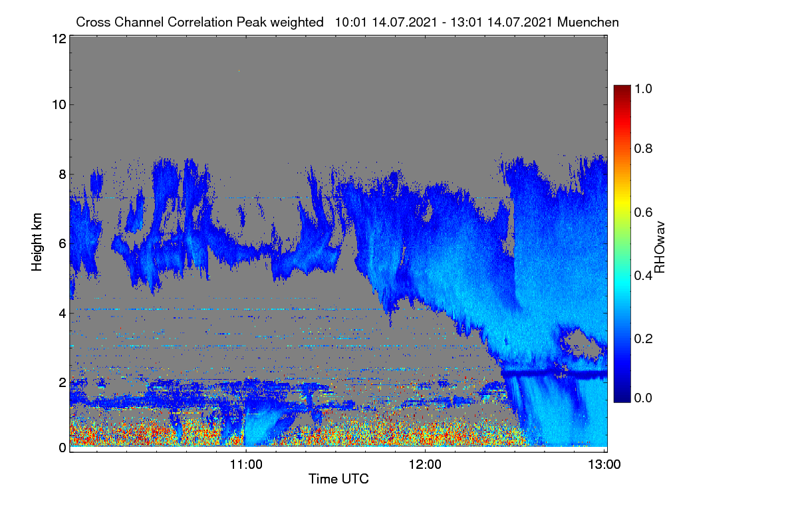Select the end time '13:01 14.07.2021' in title

[x=500, y=22]
